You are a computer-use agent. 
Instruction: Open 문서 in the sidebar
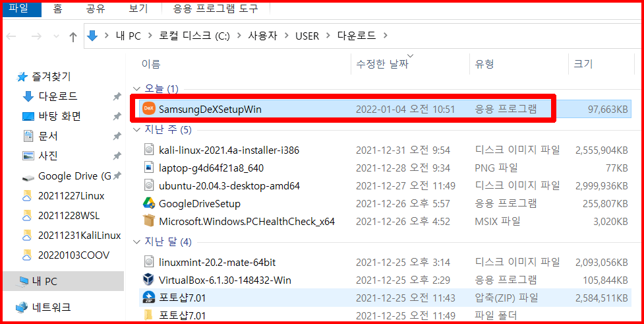click(48, 136)
